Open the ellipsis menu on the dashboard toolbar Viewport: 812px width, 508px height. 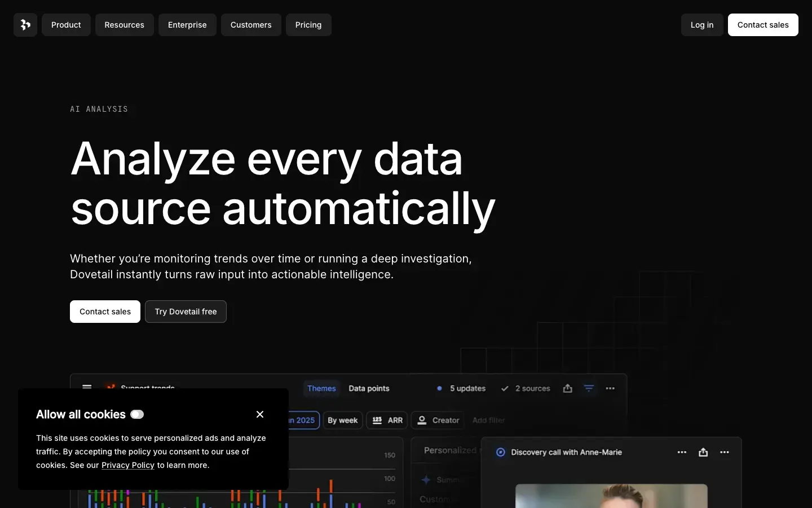point(611,388)
